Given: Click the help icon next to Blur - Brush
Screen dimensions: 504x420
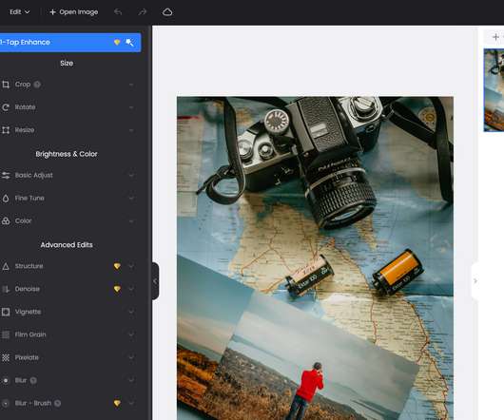Looking at the screenshot, I should click(57, 403).
